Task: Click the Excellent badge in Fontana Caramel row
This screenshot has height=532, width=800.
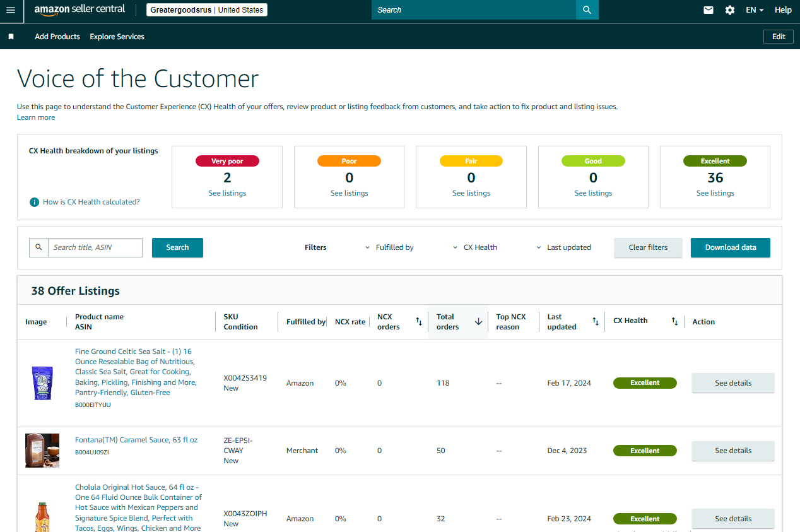Action: pyautogui.click(x=645, y=451)
